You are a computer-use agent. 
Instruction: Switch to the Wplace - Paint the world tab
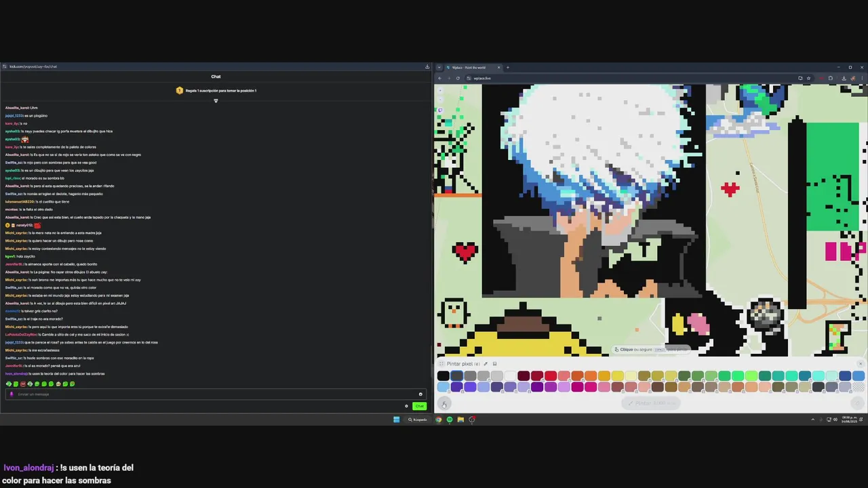(x=473, y=67)
